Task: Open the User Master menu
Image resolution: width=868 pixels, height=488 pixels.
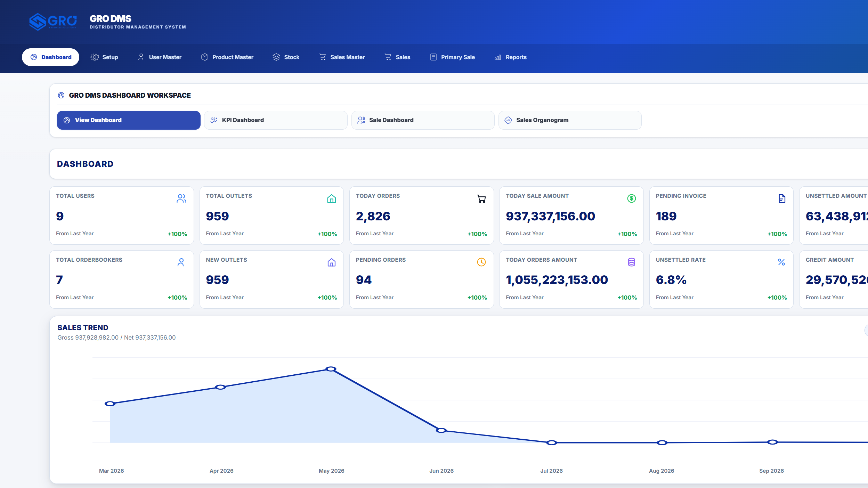Action: click(160, 57)
